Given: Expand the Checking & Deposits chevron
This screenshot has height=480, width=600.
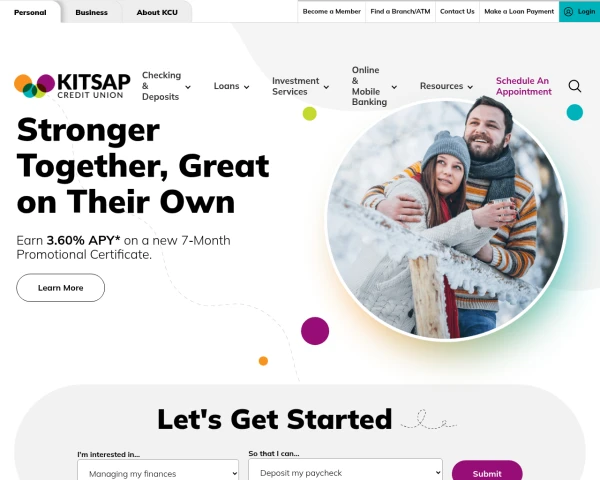Looking at the screenshot, I should pos(188,87).
